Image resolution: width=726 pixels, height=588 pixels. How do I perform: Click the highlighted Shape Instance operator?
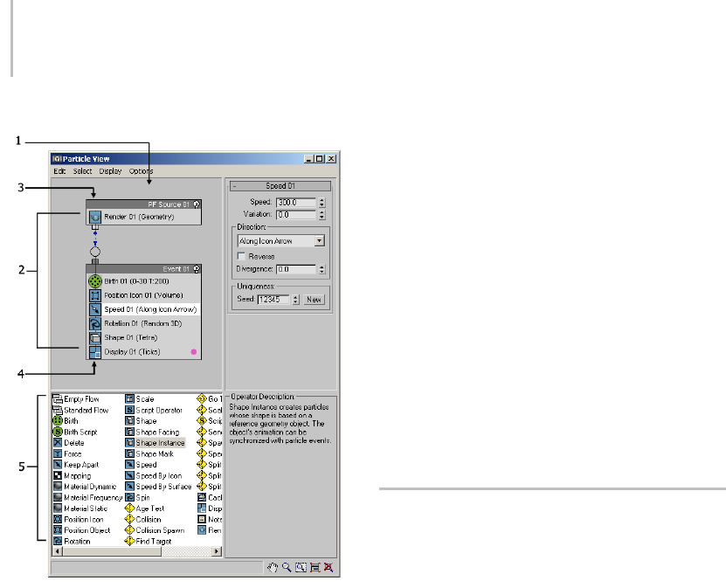[x=156, y=443]
